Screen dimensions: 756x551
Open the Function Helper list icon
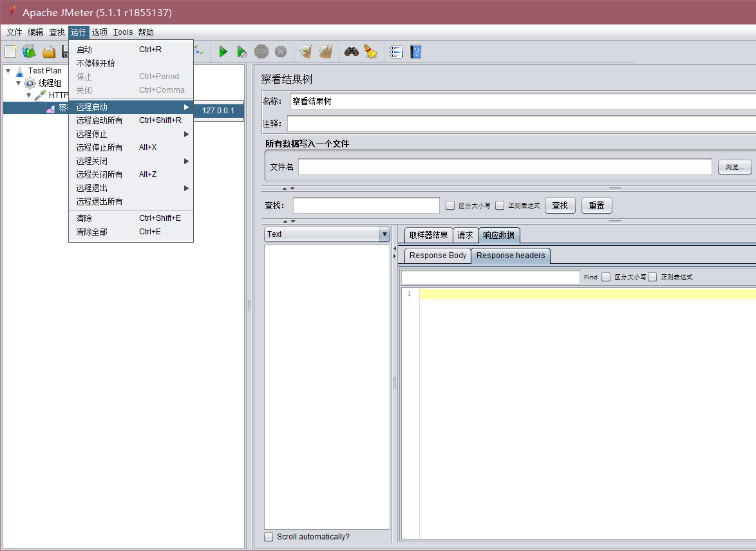[x=396, y=51]
